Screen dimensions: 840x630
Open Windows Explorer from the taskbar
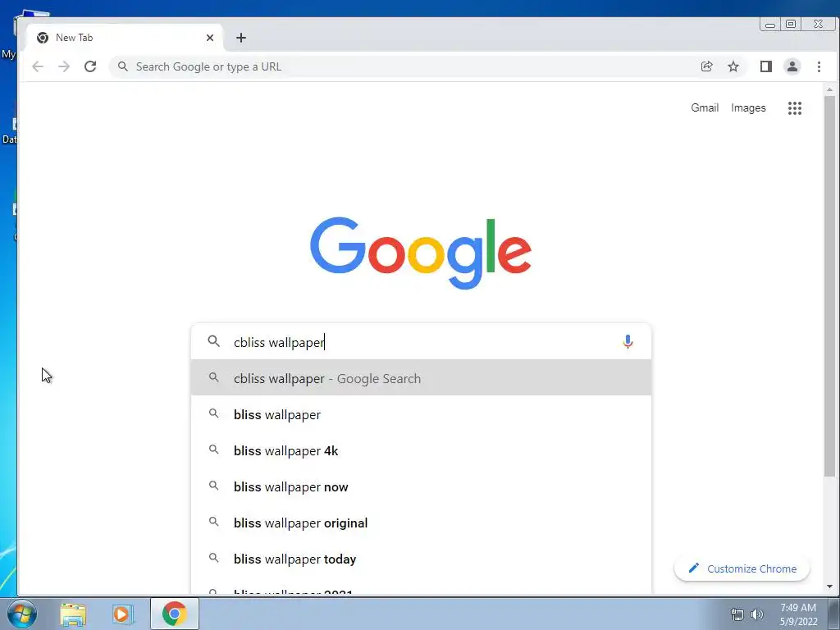[73, 614]
